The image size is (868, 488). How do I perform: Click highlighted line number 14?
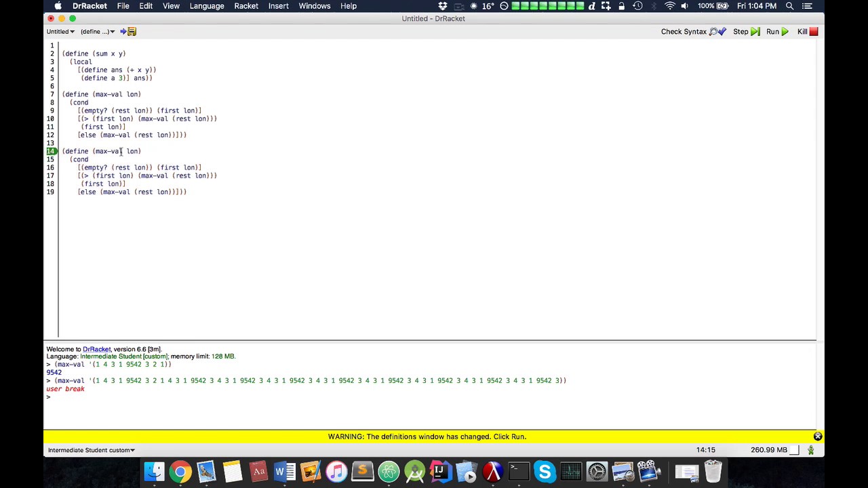point(51,151)
